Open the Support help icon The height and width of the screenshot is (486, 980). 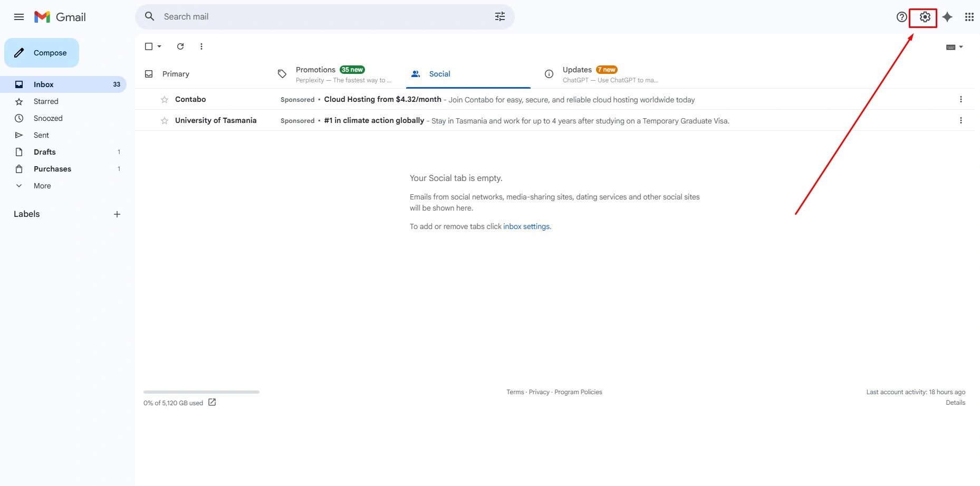(902, 17)
